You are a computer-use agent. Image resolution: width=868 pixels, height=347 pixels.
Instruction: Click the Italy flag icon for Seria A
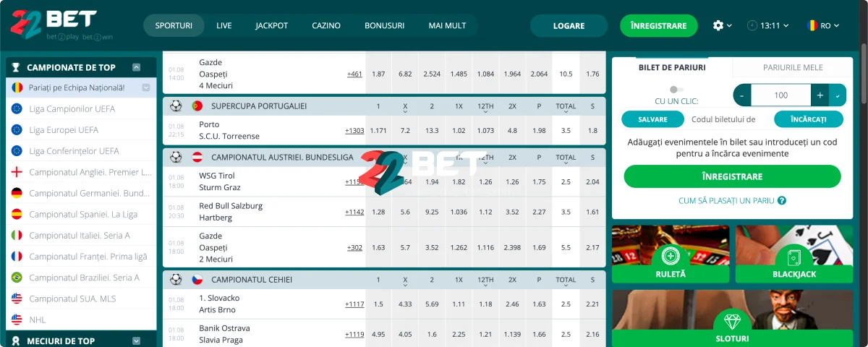point(17,235)
